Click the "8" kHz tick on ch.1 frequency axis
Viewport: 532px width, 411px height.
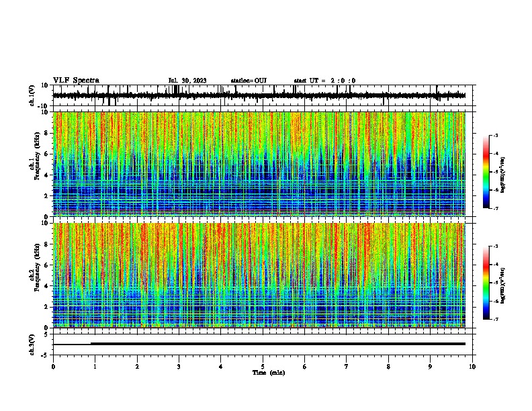point(47,133)
